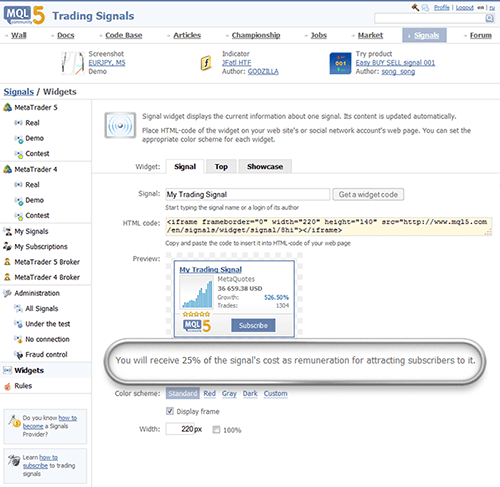Select the Red color scheme

pyautogui.click(x=209, y=393)
